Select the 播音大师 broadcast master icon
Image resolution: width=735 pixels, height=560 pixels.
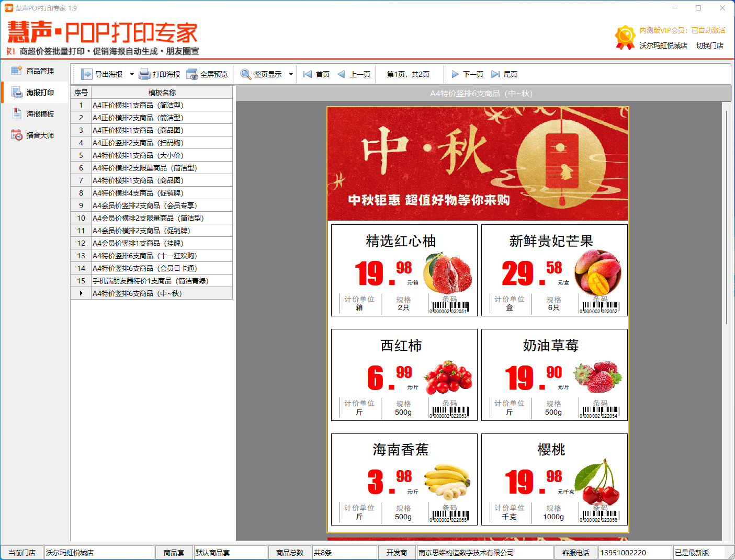click(x=17, y=134)
